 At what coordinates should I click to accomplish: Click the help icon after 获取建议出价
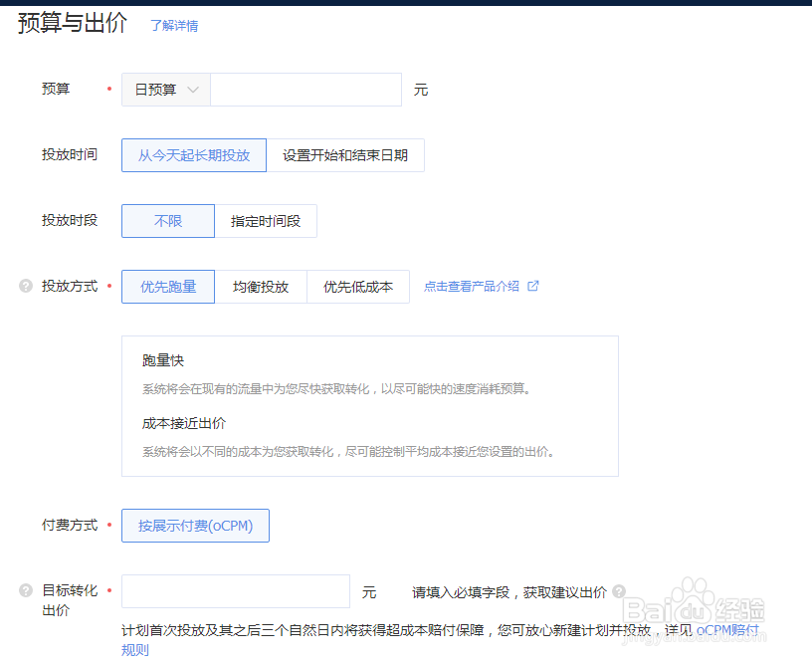[x=619, y=591]
